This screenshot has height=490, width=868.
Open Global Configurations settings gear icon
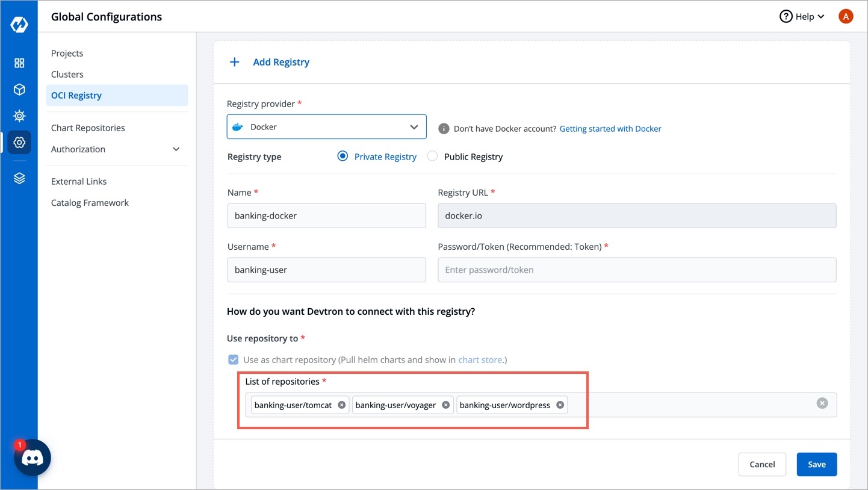pyautogui.click(x=19, y=143)
